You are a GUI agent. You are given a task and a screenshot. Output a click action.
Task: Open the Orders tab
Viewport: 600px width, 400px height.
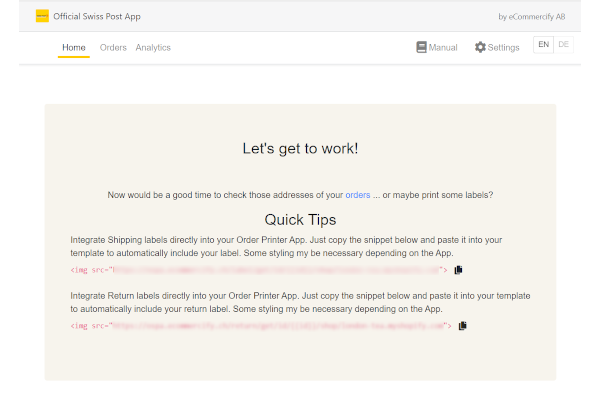(113, 47)
